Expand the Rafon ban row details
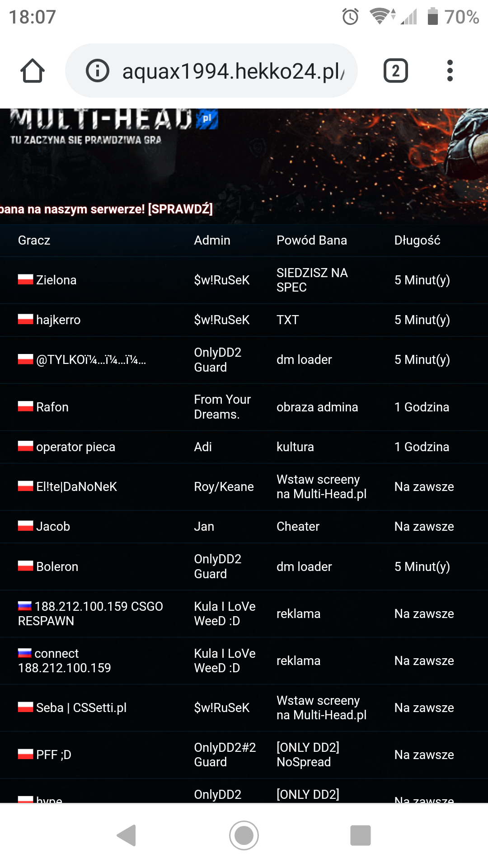The width and height of the screenshot is (488, 868). 52,407
